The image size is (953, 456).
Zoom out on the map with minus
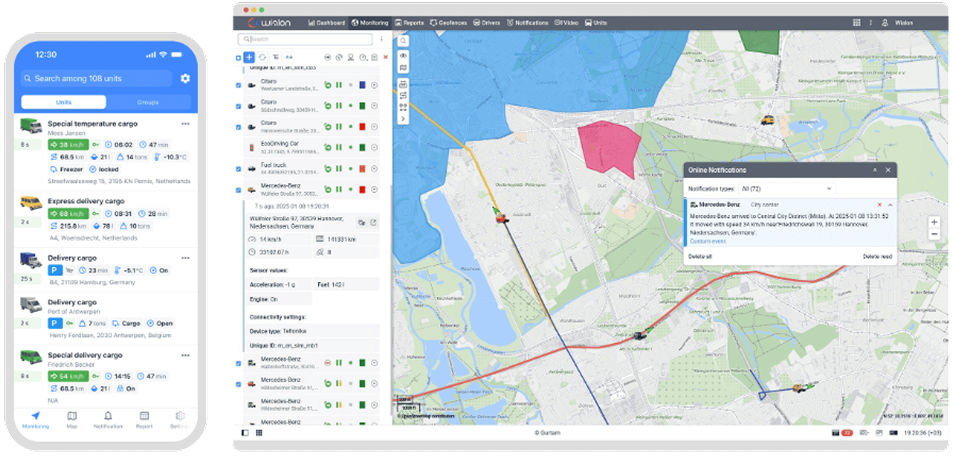(934, 234)
